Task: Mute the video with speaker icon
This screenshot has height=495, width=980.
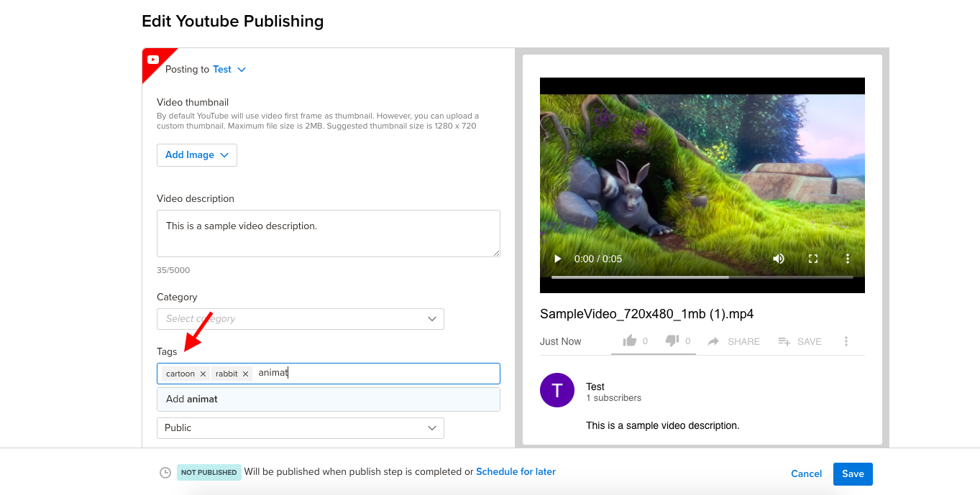Action: tap(779, 259)
